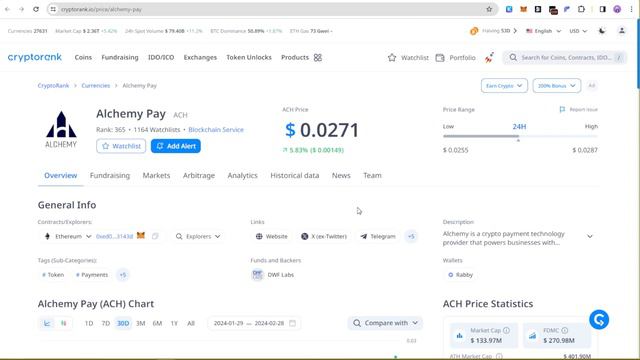The image size is (640, 360).
Task: Click Market Cap info icon
Action: coord(507,330)
